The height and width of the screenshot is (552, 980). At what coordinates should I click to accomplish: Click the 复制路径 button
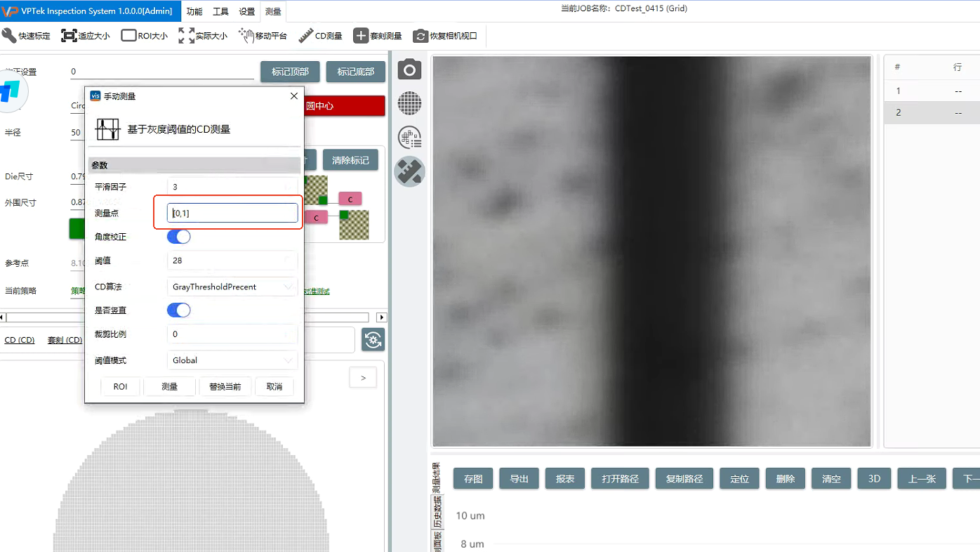click(x=684, y=479)
